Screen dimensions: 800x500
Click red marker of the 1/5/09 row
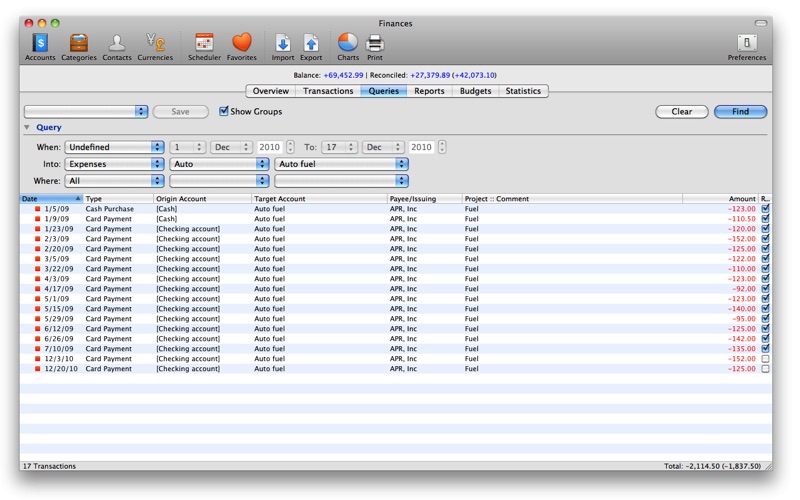coord(37,209)
